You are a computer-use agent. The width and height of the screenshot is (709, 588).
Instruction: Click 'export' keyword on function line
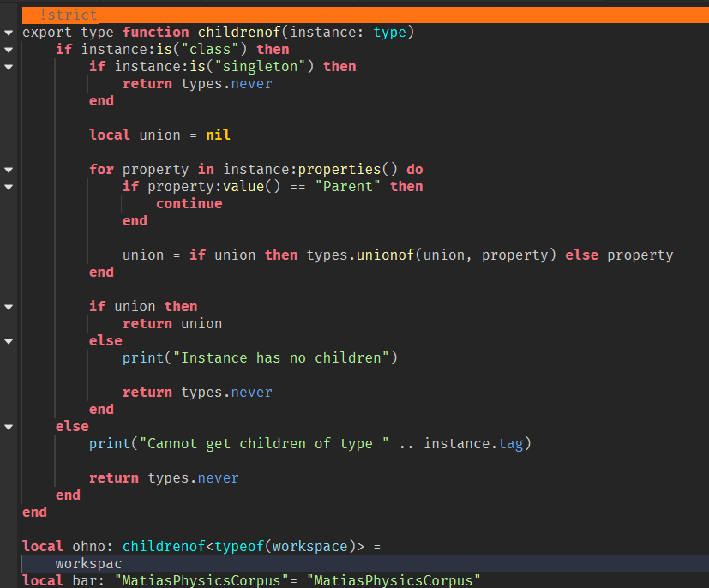47,32
